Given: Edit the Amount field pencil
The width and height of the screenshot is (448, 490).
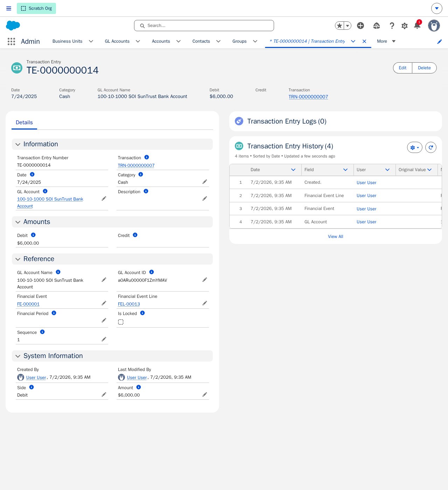Looking at the screenshot, I should 205,394.
